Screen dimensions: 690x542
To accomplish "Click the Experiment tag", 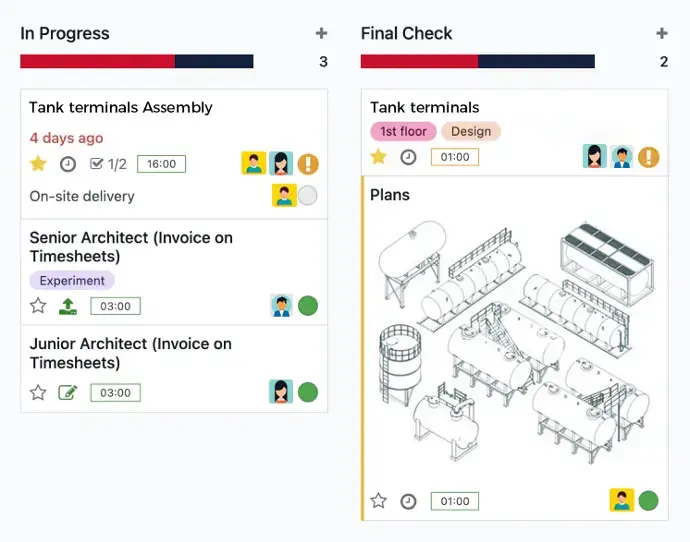I will (x=72, y=280).
